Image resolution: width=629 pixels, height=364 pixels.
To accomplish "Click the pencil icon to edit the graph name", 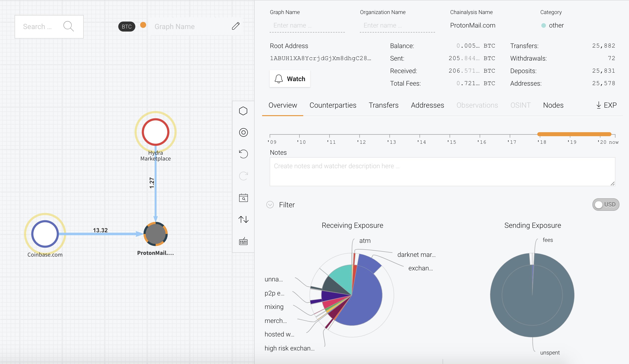I will (x=236, y=26).
